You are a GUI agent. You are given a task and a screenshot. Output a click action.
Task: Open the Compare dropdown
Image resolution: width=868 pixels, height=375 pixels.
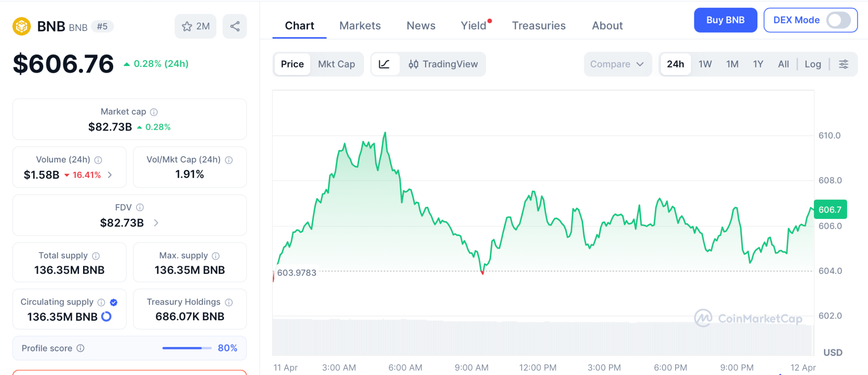617,64
